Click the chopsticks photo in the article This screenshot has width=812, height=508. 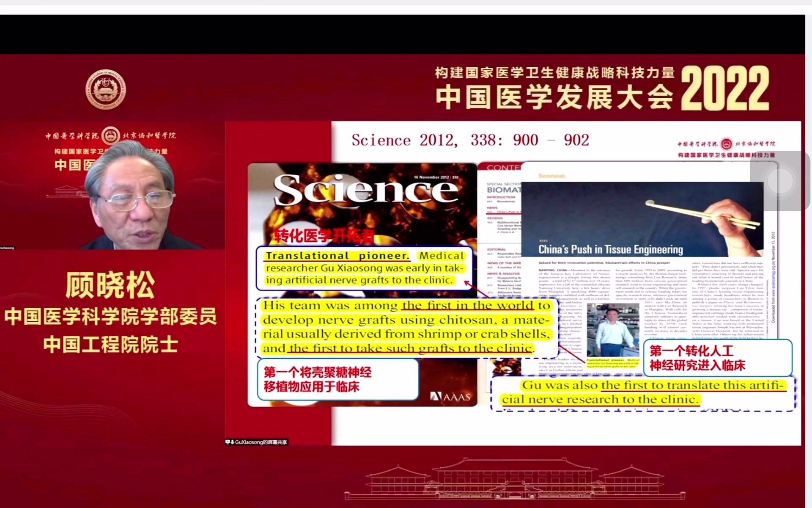point(642,219)
